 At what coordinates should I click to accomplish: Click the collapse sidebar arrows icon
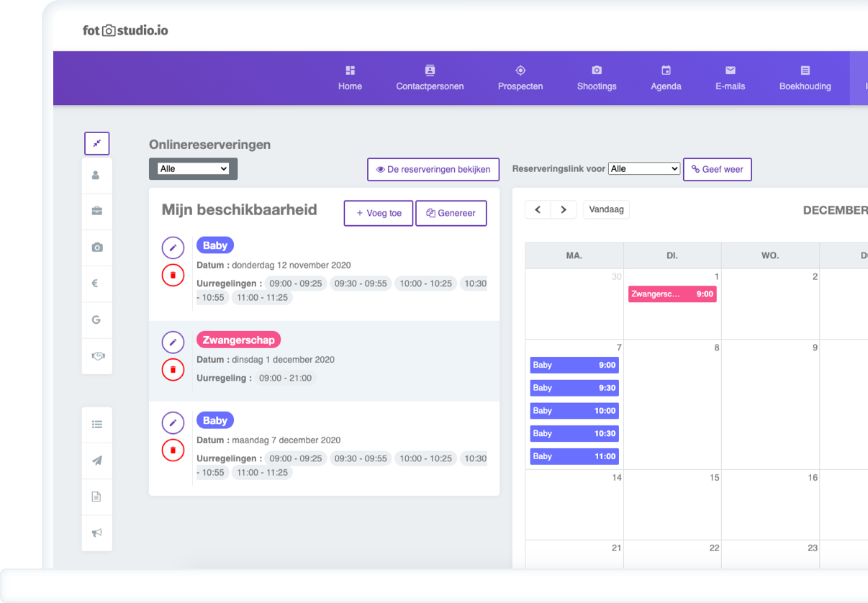[x=96, y=143]
